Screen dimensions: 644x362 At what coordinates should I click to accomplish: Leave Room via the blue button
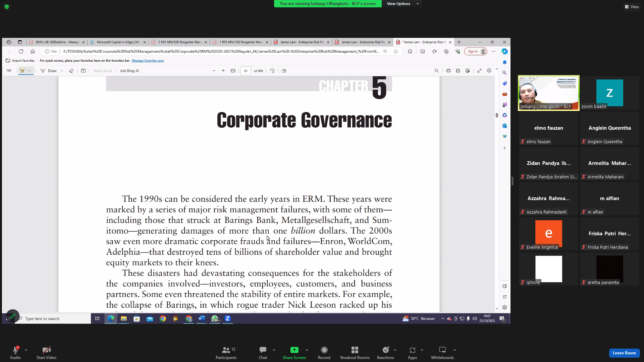624,353
